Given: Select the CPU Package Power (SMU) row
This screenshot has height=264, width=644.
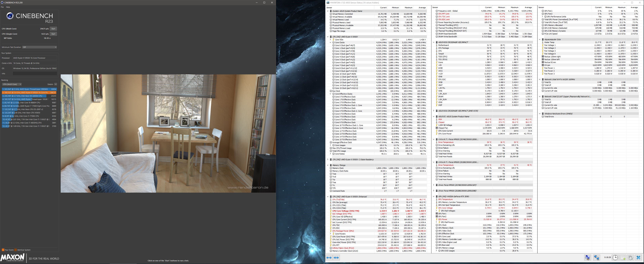Looking at the screenshot, I should coord(378,231).
